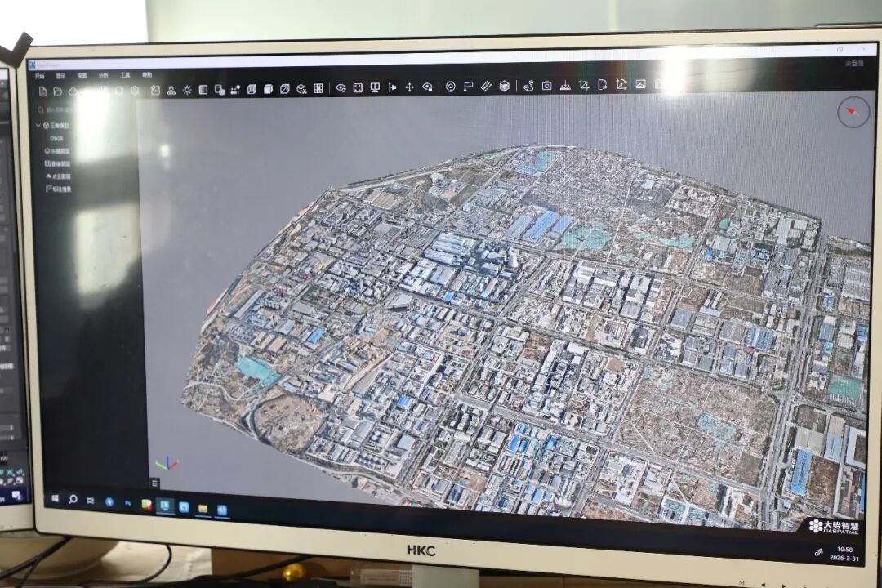Click the settings gear toolbar icon
Viewport: 882px width, 588px height.
(135, 91)
